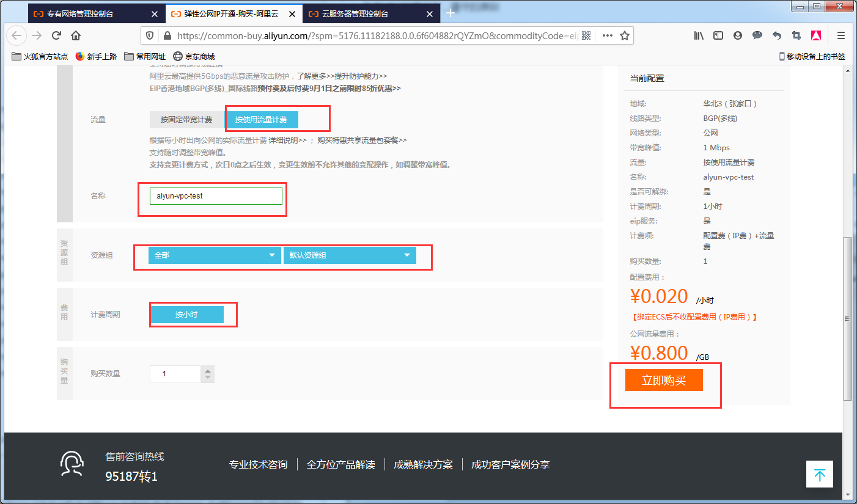Open the Firefox account icon
This screenshot has width=857, height=504.
click(737, 35)
